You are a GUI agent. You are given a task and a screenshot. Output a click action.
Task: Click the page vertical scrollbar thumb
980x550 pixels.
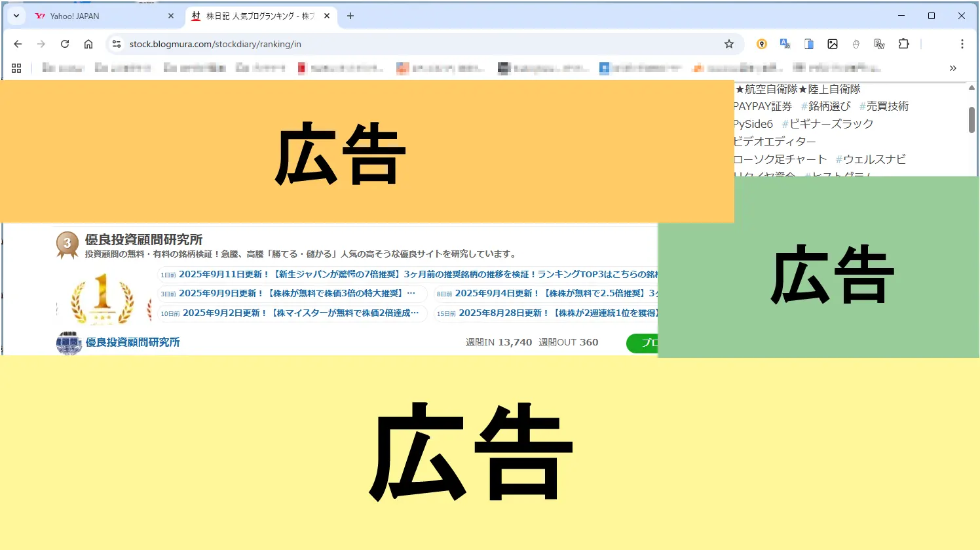pyautogui.click(x=971, y=119)
